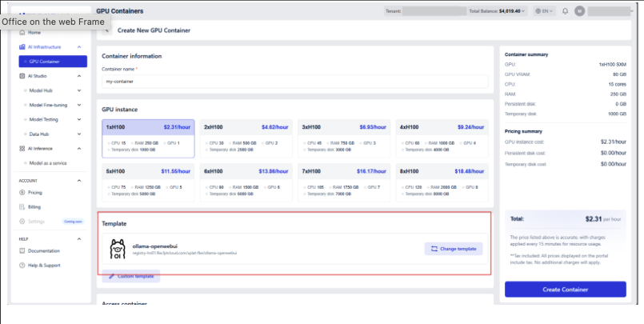Click the Billing icon in the sidebar
Screen dimensions: 644x324
point(22,206)
